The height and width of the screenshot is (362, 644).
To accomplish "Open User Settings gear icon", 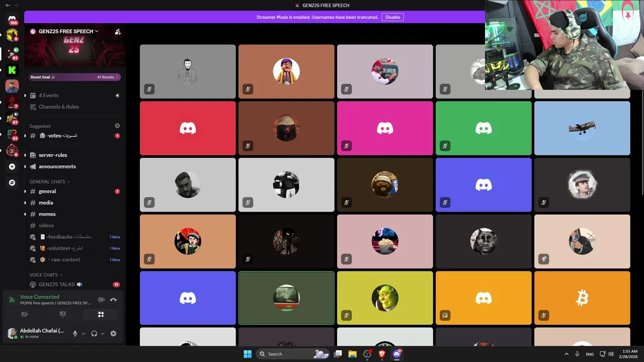I will 113,333.
